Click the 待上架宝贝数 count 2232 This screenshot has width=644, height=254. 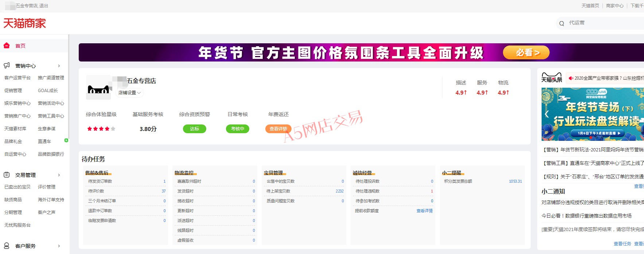[340, 191]
